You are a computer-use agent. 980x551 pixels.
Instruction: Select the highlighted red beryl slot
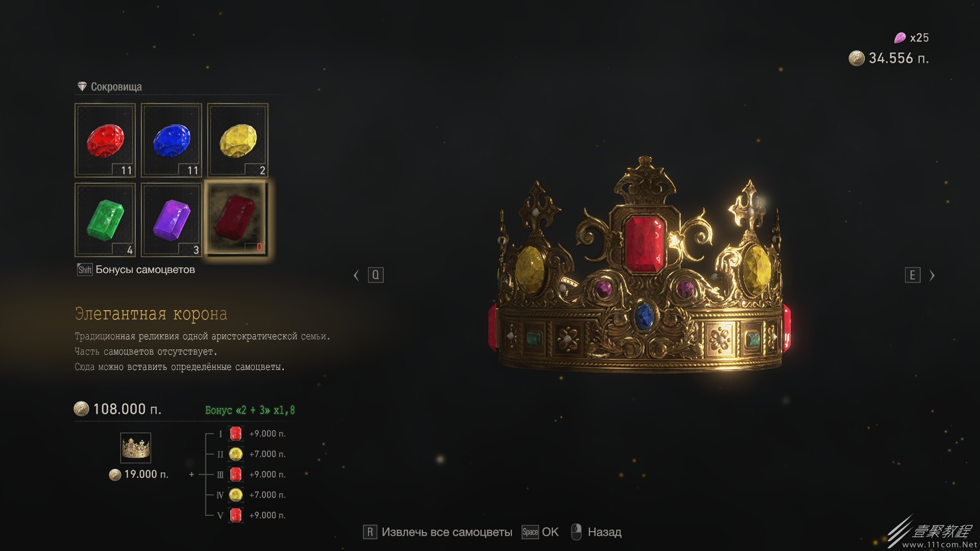(238, 220)
